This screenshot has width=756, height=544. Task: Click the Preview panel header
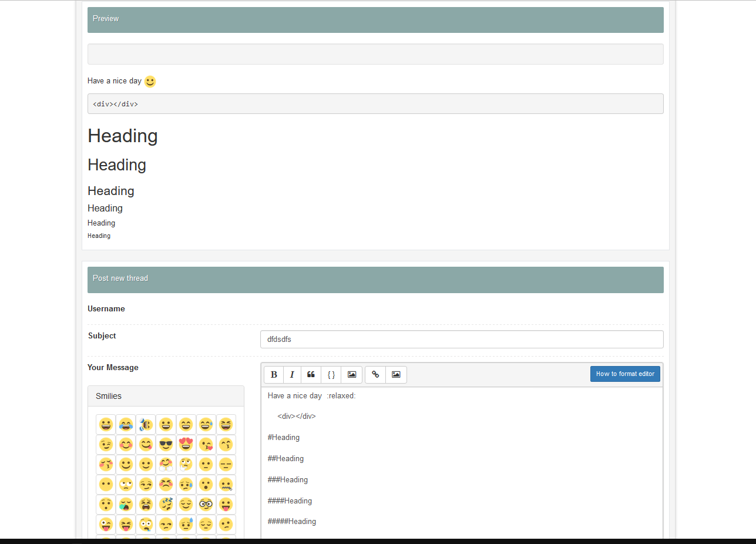click(x=375, y=20)
